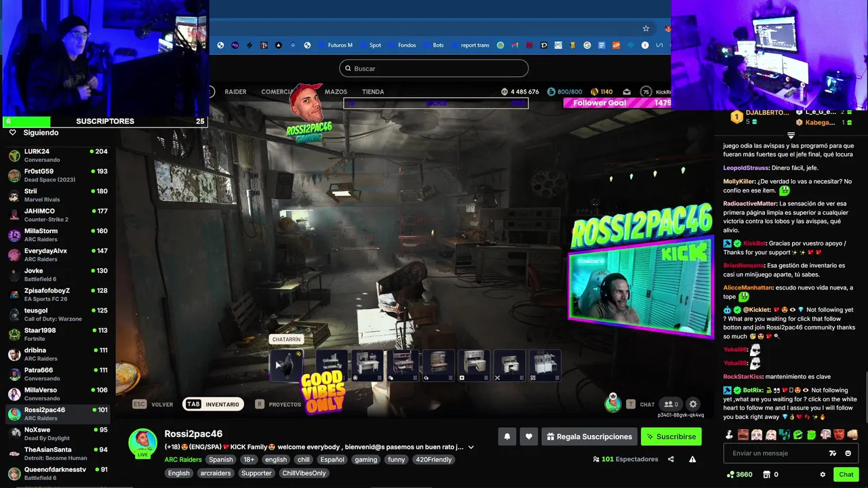Open chat settings gear beside Chat button
Viewport: 868px width, 488px height.
[823, 474]
